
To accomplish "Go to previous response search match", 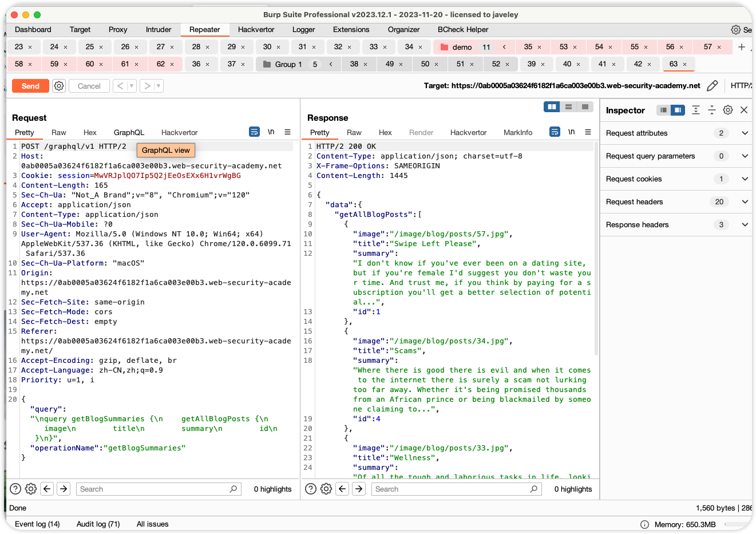I will click(342, 489).
